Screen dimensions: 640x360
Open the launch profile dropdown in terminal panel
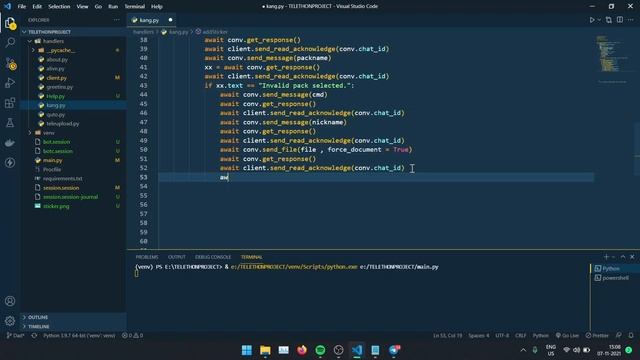coord(613,257)
